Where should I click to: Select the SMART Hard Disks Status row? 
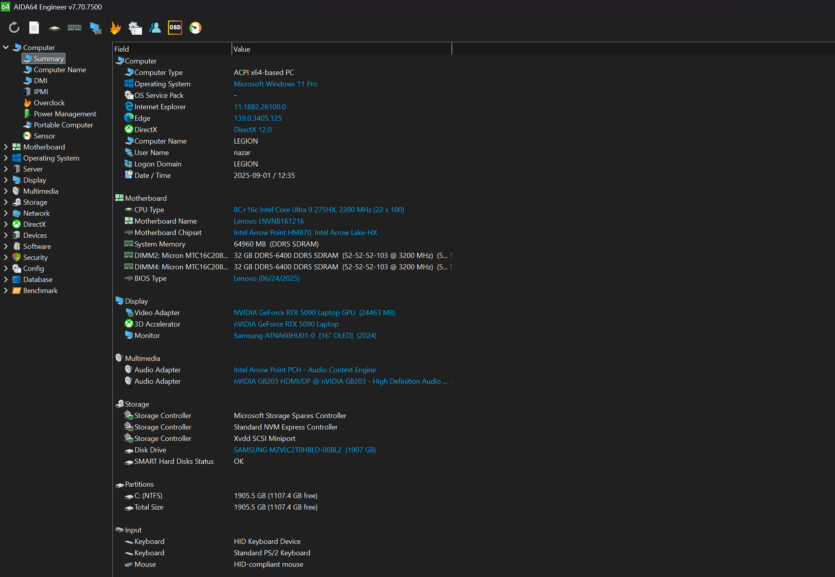click(x=282, y=461)
